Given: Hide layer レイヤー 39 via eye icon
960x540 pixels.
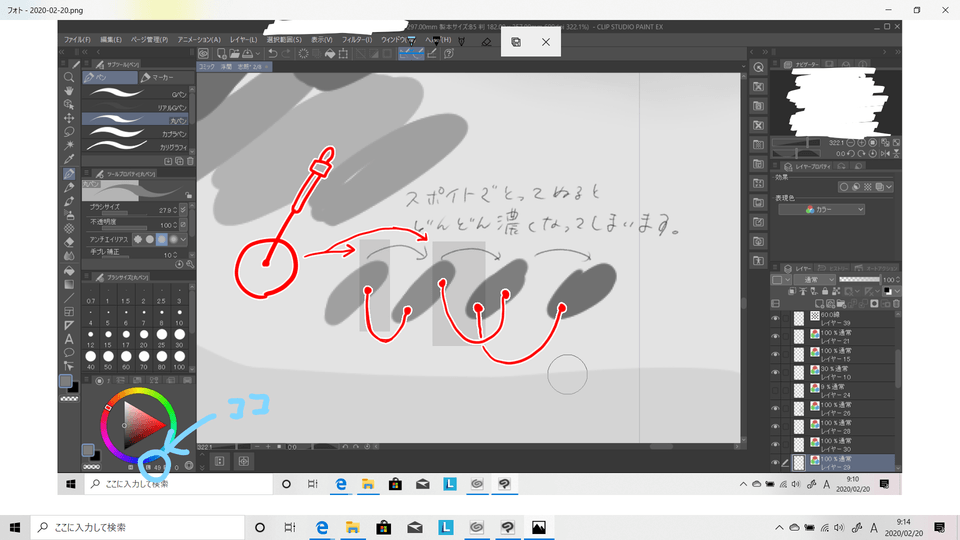Looking at the screenshot, I should 776,318.
